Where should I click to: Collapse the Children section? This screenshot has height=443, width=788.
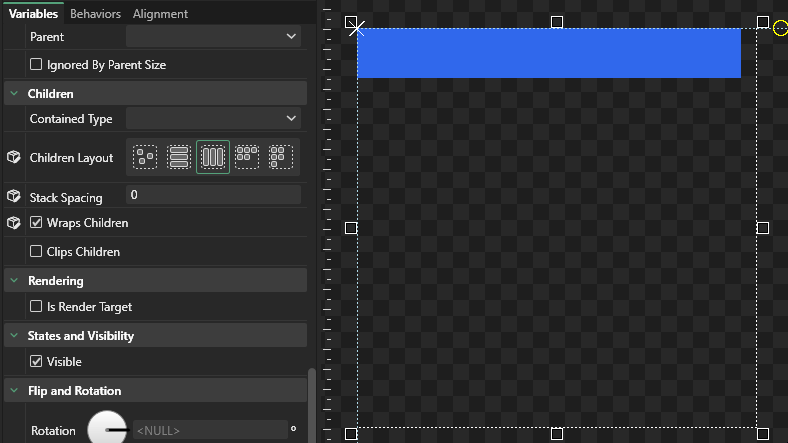(15, 94)
